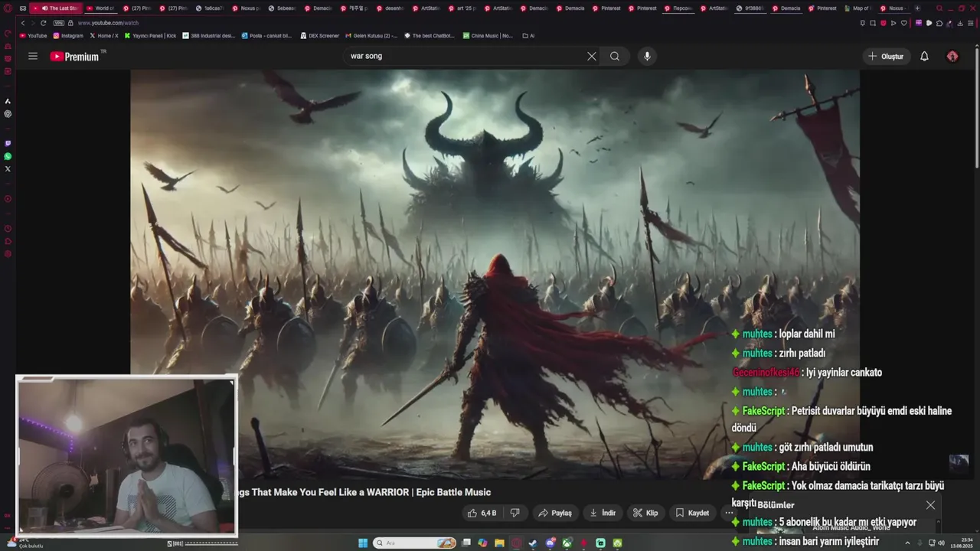Click the page vertical scrollbar
Image resolution: width=980 pixels, height=551 pixels.
point(977,107)
